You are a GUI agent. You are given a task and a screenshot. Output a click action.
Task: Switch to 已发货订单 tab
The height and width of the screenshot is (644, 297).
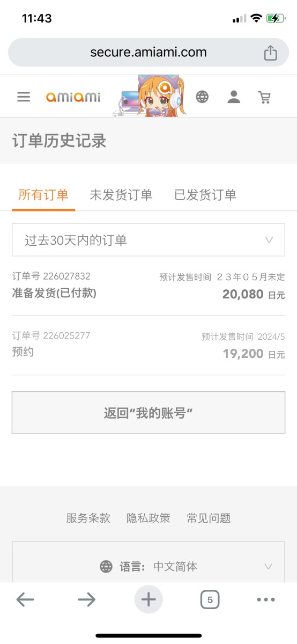205,195
